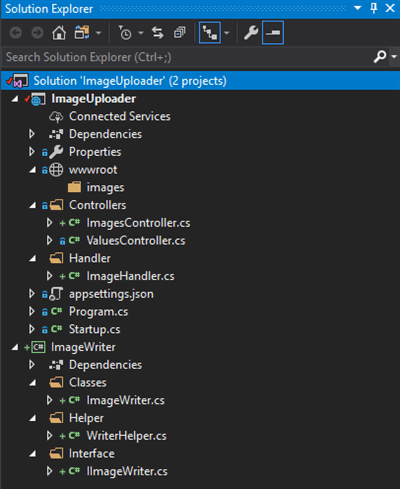
Task: Open Properties wrench icon in toolbar
Action: point(251,33)
